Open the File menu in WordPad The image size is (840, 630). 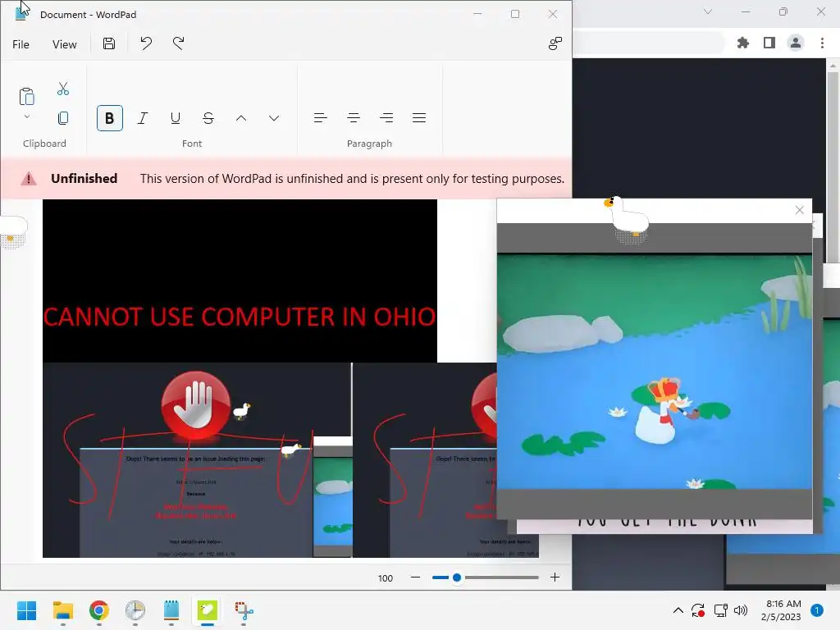click(21, 44)
